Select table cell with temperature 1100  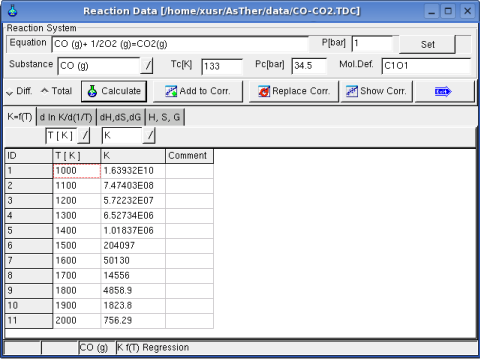coord(77,186)
